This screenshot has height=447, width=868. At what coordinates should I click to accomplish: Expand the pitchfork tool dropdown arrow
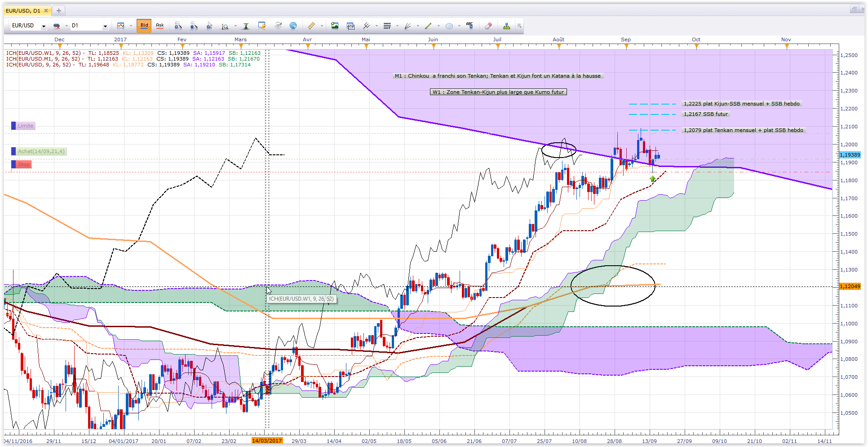(x=376, y=26)
